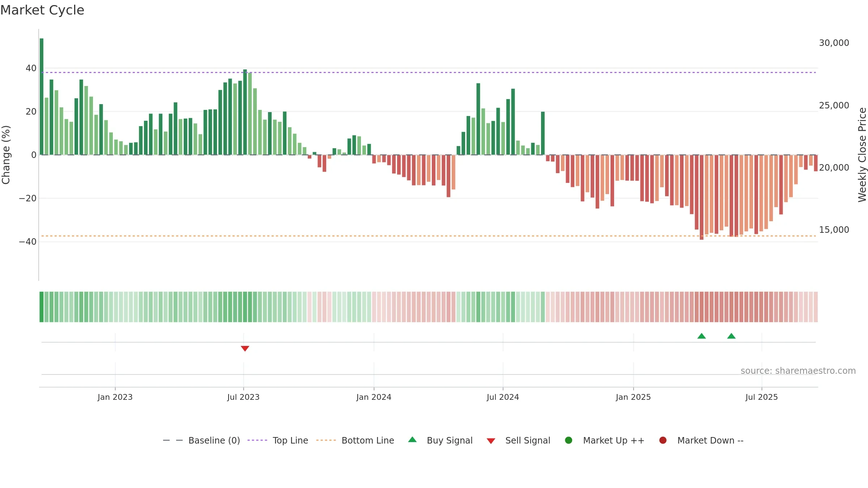The image size is (868, 488).
Task: Click the first green buy signal marker in 2025
Action: [702, 336]
